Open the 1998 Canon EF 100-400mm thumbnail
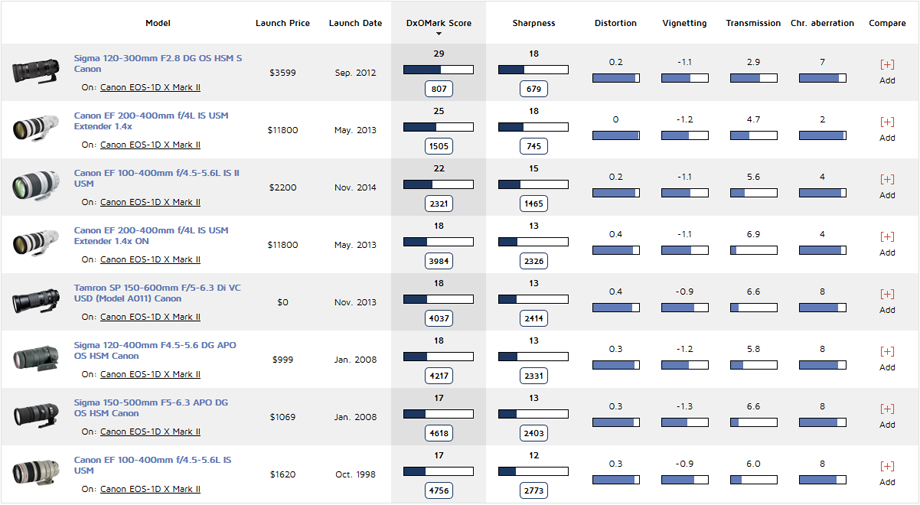The image size is (920, 505). (36, 473)
